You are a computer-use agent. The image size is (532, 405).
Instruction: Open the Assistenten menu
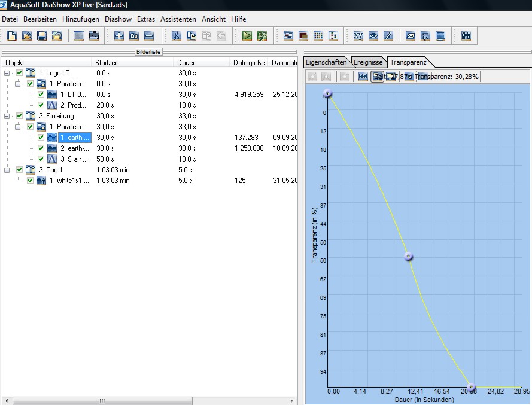coord(178,19)
